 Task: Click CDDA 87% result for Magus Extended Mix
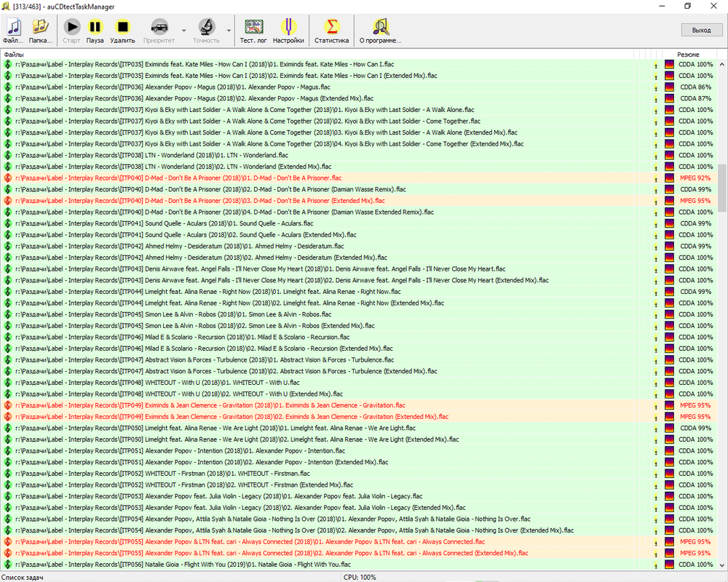(x=695, y=98)
